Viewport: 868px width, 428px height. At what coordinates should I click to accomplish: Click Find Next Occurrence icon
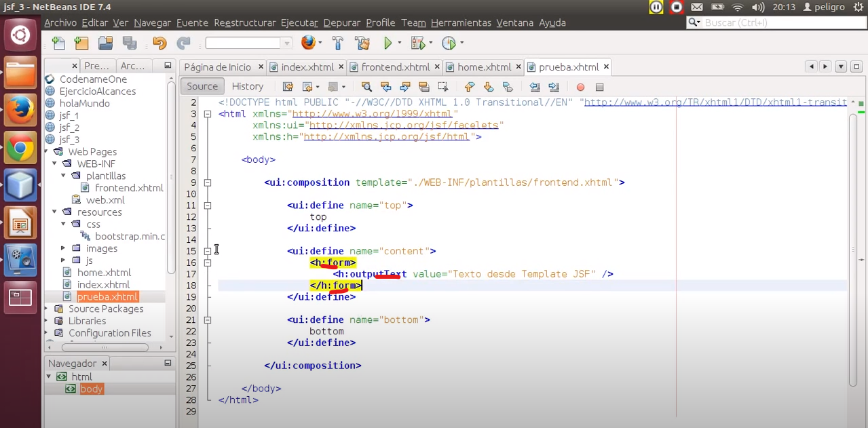click(x=405, y=87)
